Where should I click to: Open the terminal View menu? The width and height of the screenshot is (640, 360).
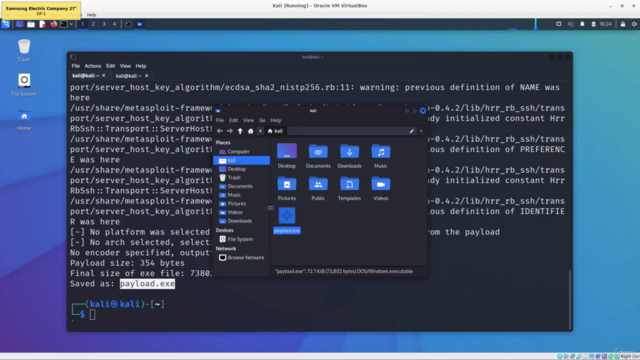pyautogui.click(x=125, y=66)
